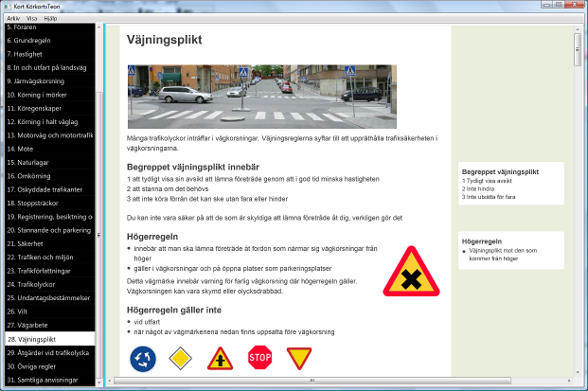Select chapter 5. Föraren
Viewport: 588px width, 391px height.
[50, 27]
